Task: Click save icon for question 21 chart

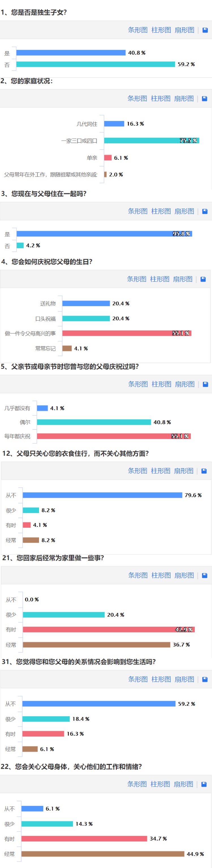Action: [x=205, y=576]
